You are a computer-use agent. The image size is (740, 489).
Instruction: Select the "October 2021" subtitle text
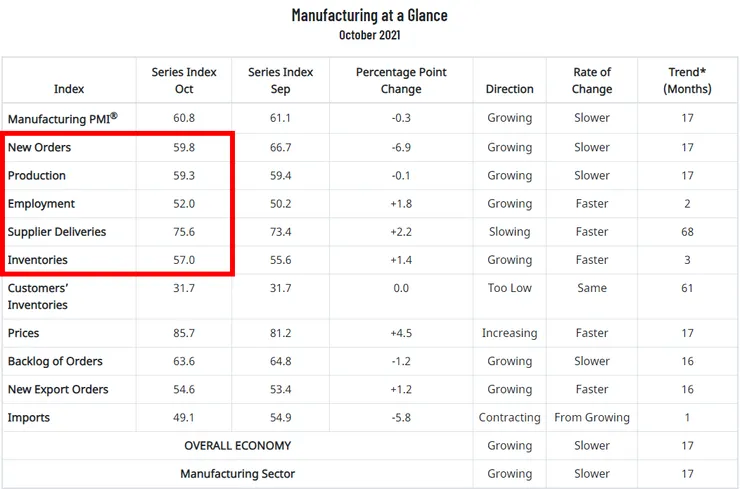369,34
